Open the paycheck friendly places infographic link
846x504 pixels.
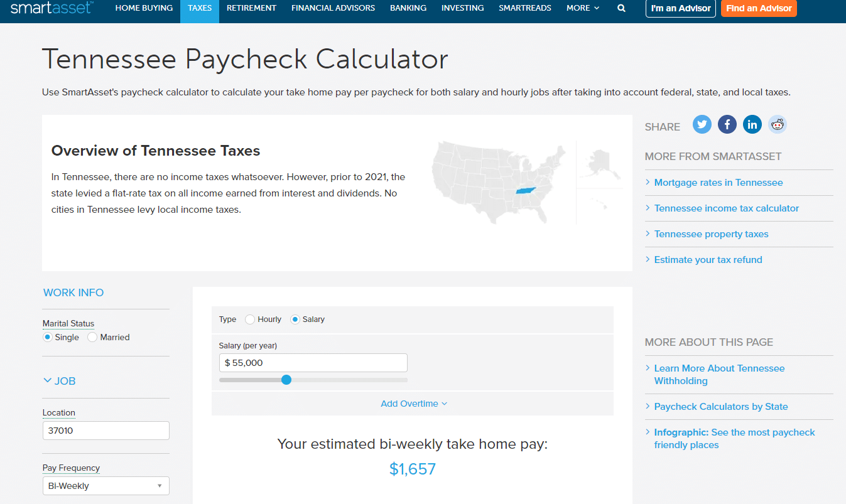pos(734,439)
